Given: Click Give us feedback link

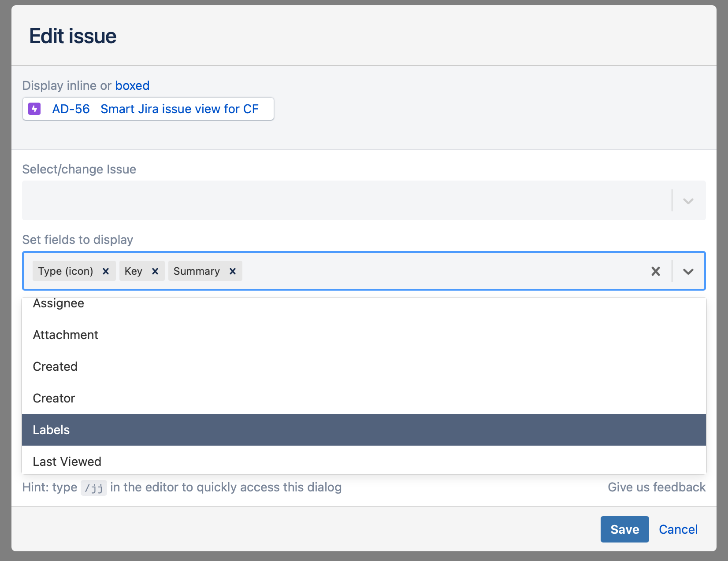Looking at the screenshot, I should click(657, 487).
